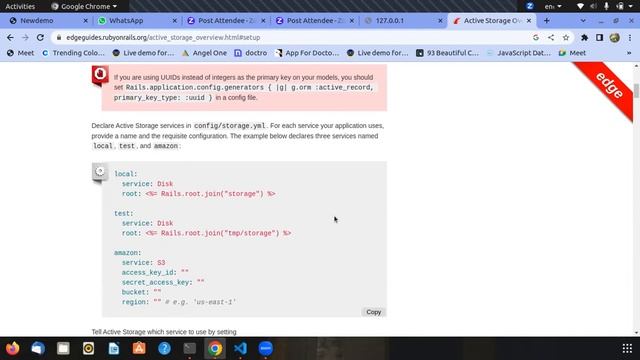Open new browser tab
640x360 pixels.
547,20
